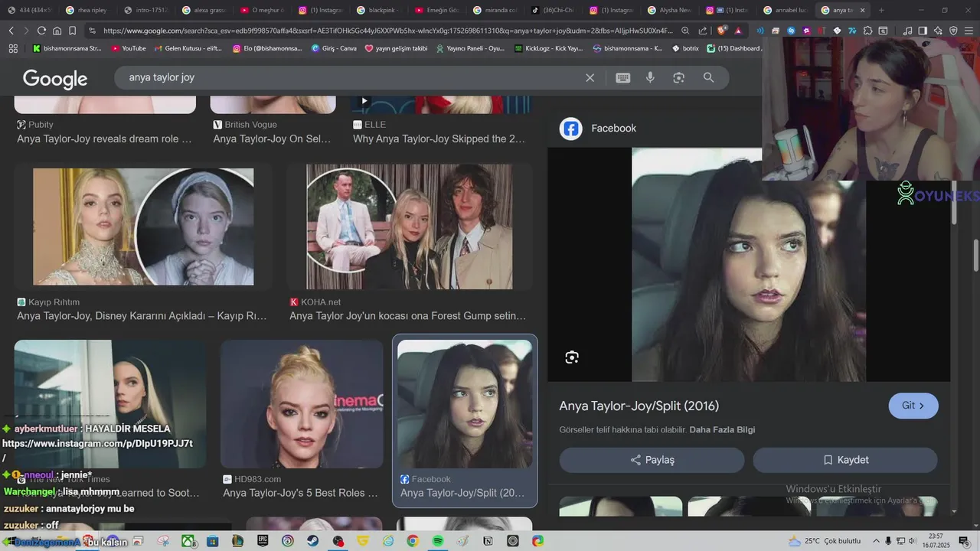Screen dimensions: 980x551
Task: Open the Gelen Kutusu Gmail bookmark
Action: click(x=188, y=48)
